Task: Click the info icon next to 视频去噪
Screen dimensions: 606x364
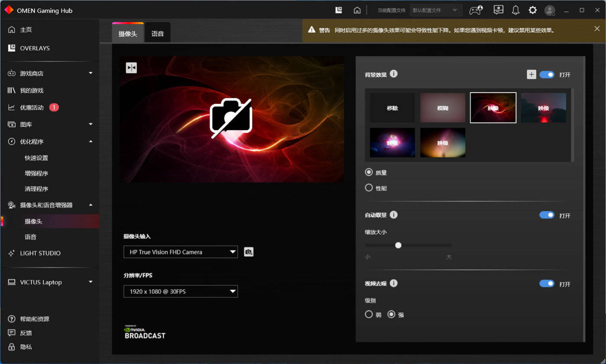Action: point(393,283)
